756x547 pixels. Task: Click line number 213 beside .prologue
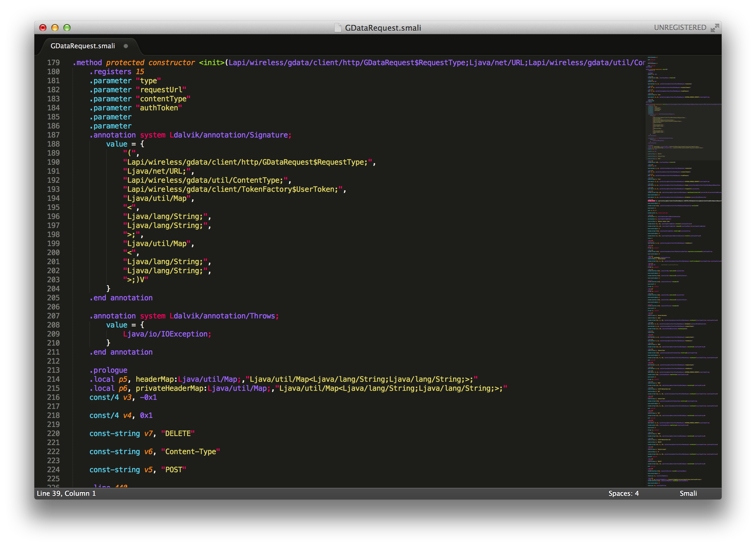point(53,370)
